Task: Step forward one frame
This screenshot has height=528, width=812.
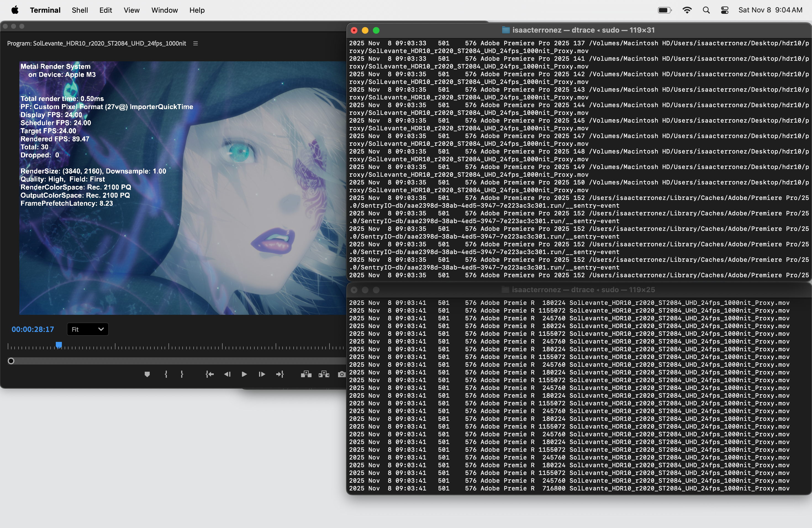Action: [x=261, y=374]
